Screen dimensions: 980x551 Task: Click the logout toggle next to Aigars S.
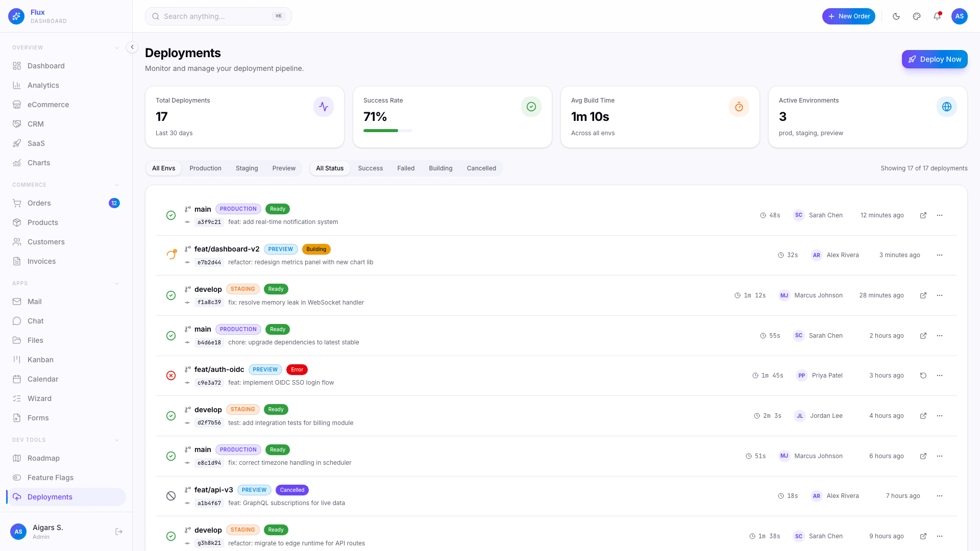pos(119,531)
